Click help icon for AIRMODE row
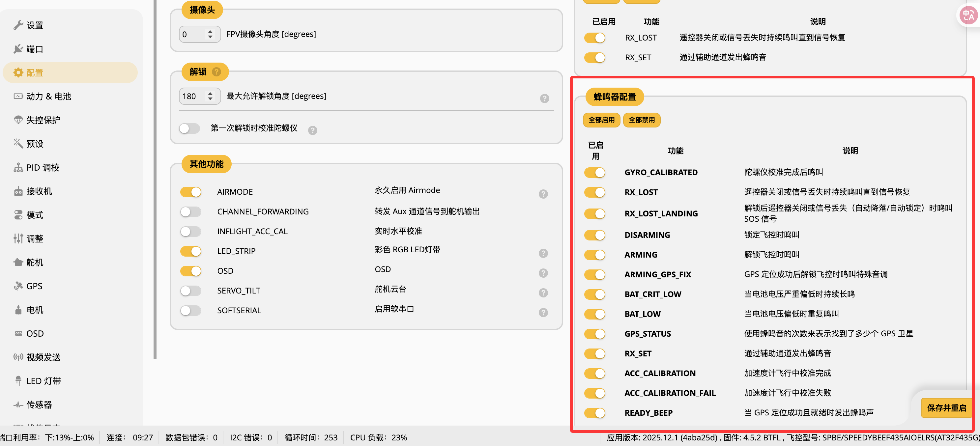The image size is (980, 446). [543, 194]
